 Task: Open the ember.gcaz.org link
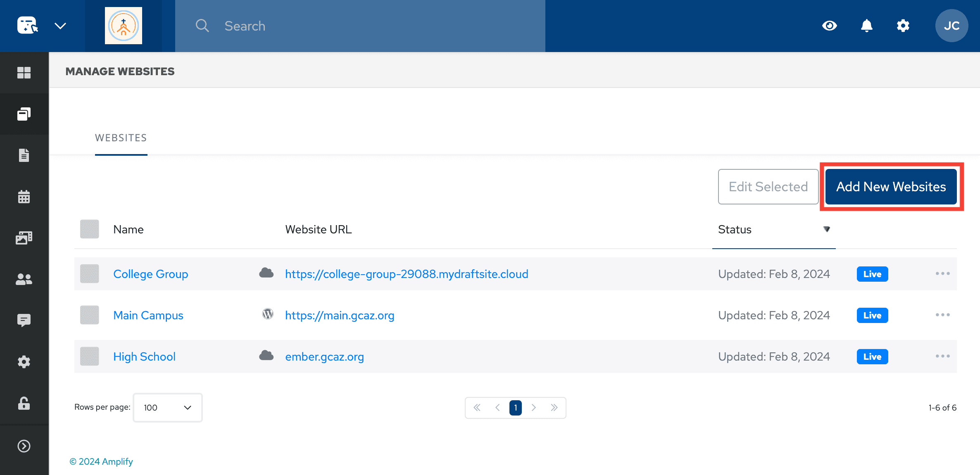(324, 356)
